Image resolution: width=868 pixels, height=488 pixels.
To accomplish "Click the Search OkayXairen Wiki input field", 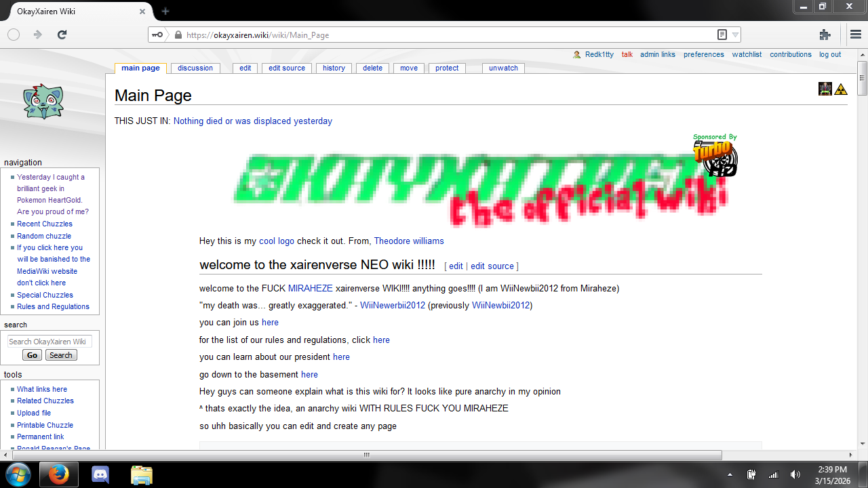I will click(50, 342).
